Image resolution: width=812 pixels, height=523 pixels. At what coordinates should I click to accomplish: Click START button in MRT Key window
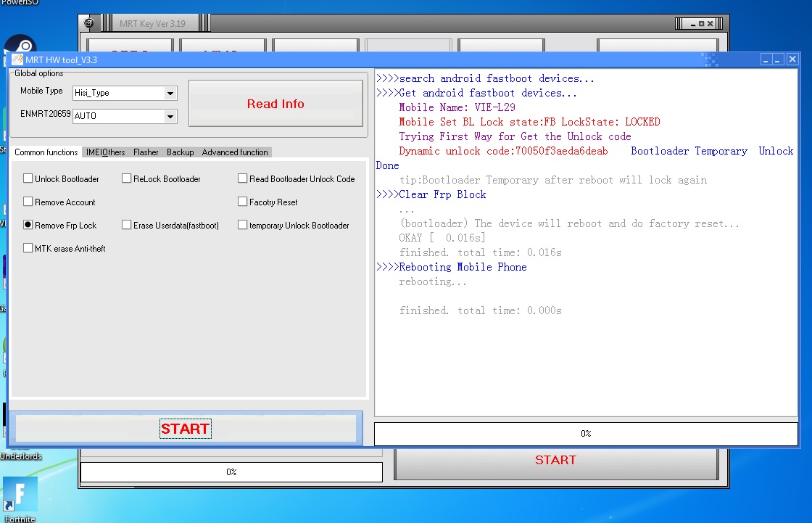pyautogui.click(x=555, y=461)
